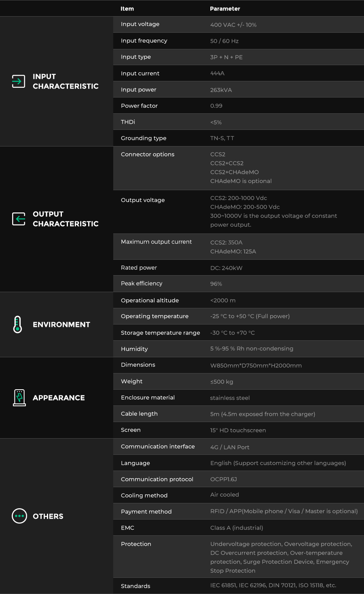Select the Operating temperature row label
The width and height of the screenshot is (364, 594).
154,316
